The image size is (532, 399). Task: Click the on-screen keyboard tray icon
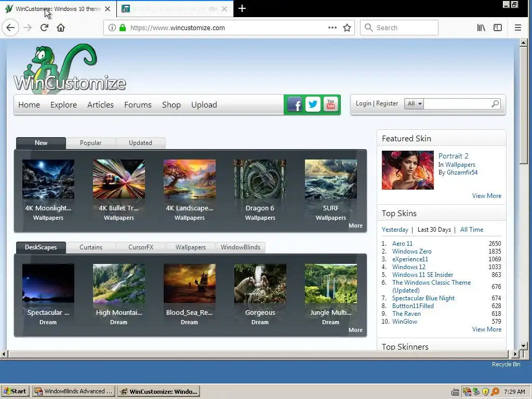pos(455,392)
